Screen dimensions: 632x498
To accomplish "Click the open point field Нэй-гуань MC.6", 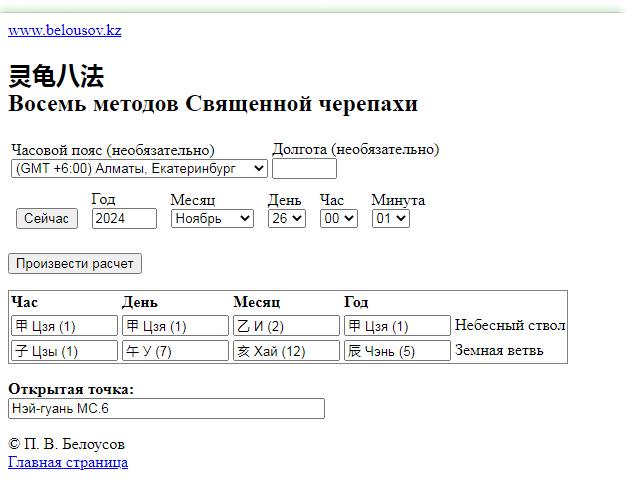I will click(x=166, y=409).
